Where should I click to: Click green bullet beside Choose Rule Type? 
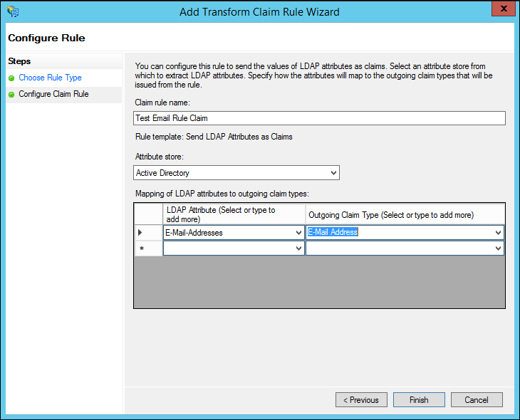tap(11, 78)
